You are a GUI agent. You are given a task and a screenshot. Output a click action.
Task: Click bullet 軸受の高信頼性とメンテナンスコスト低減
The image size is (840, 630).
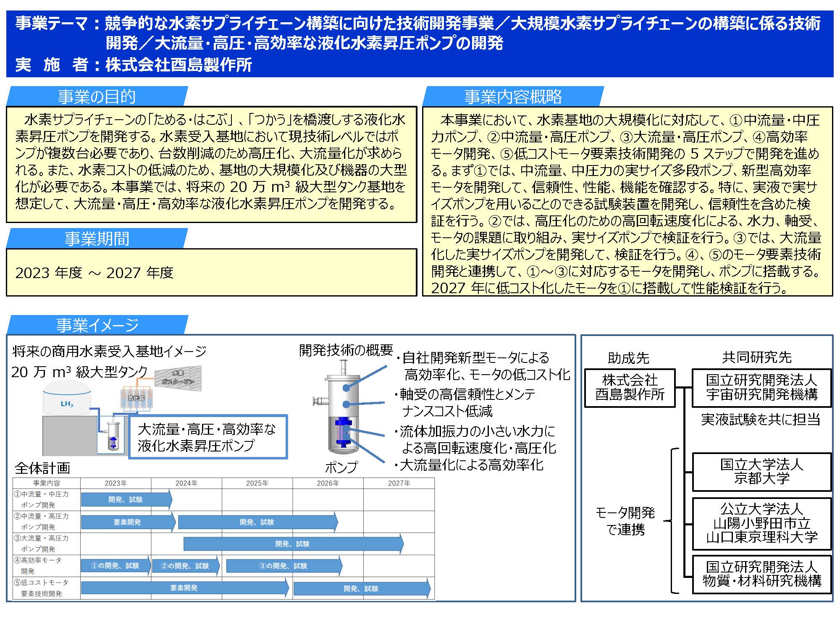click(465, 402)
